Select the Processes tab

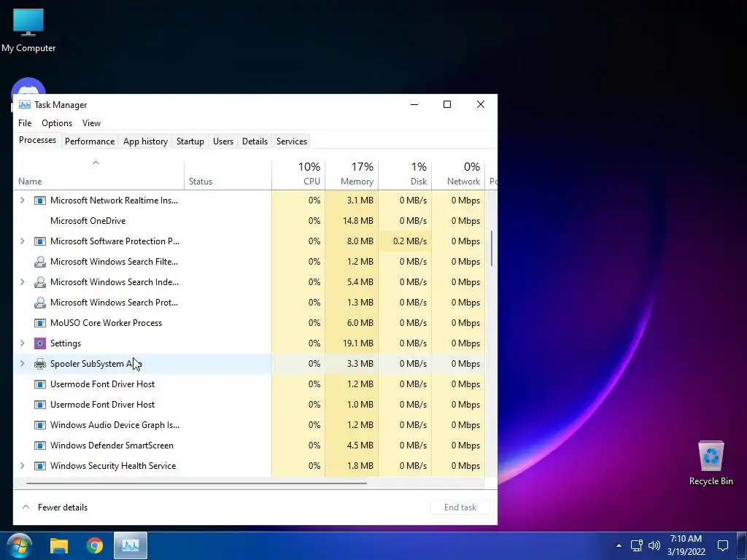pos(38,140)
